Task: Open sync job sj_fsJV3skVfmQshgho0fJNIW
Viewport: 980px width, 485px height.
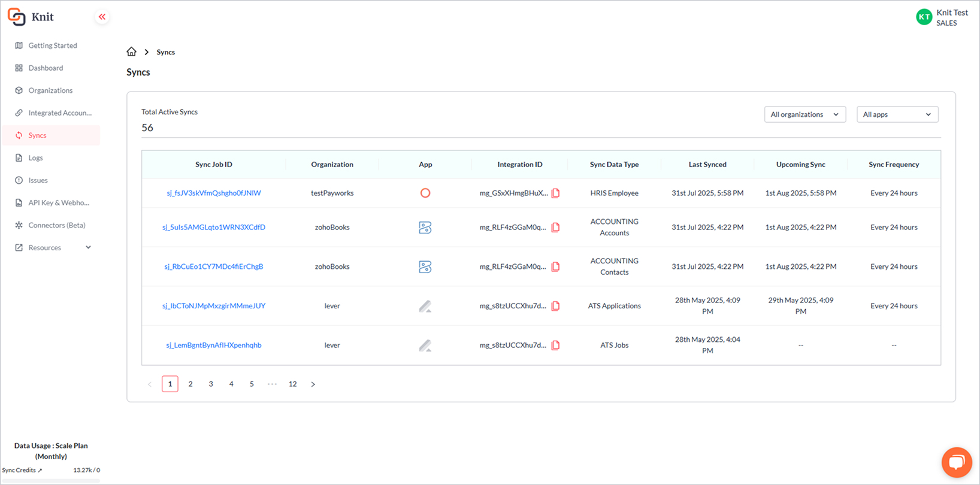Action: coord(214,193)
